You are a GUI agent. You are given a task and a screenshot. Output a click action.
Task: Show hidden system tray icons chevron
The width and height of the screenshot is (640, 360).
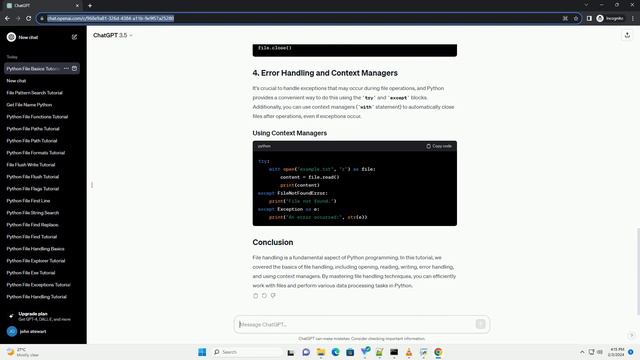[582, 352]
